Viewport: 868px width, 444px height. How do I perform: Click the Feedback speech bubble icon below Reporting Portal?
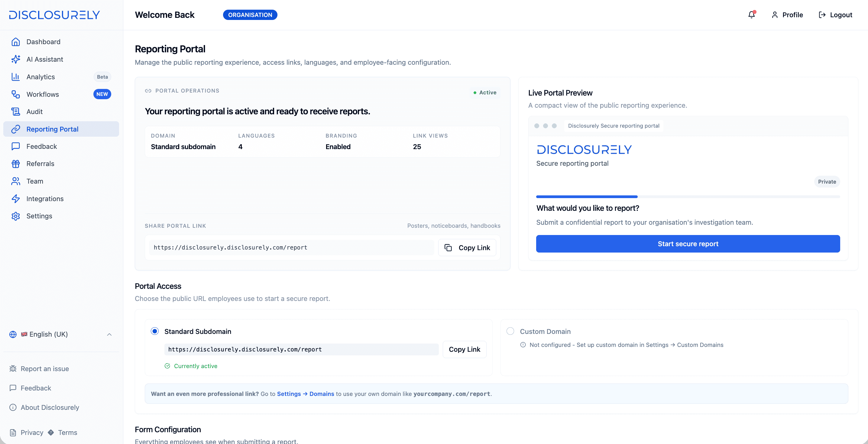pos(15,146)
